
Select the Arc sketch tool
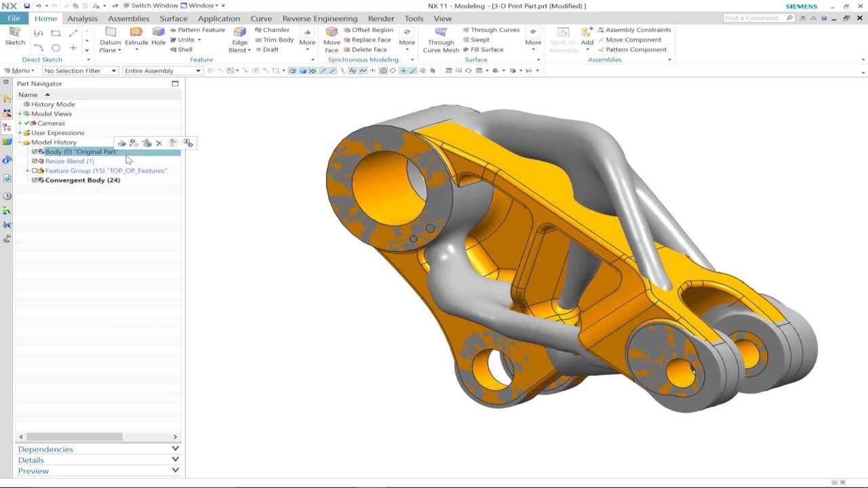coord(39,48)
